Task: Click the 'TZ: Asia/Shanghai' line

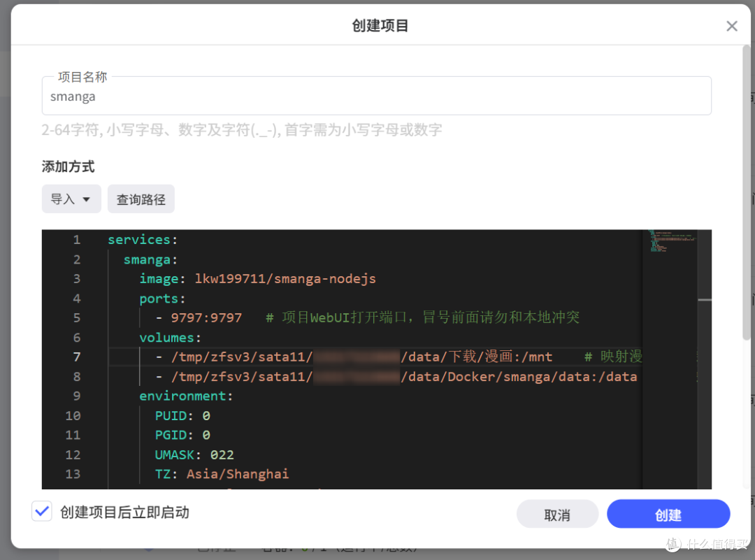Action: click(222, 474)
